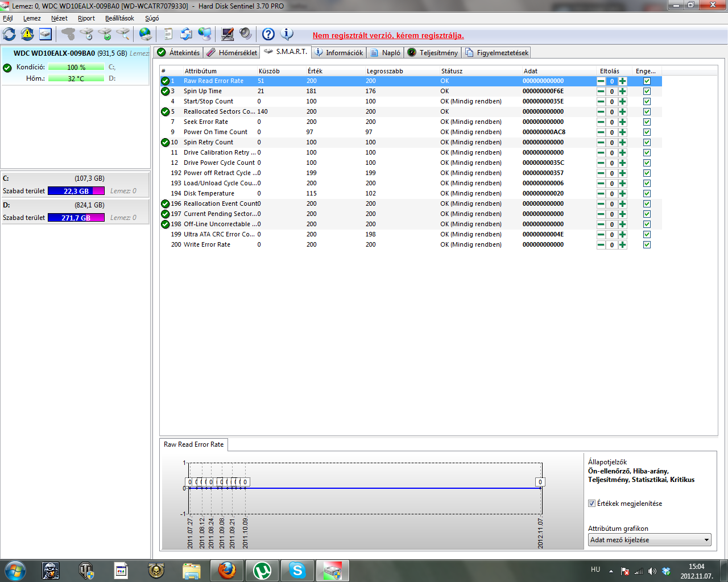Uncheck enable box for Spin Retry Count
This screenshot has height=582, width=728.
(647, 143)
